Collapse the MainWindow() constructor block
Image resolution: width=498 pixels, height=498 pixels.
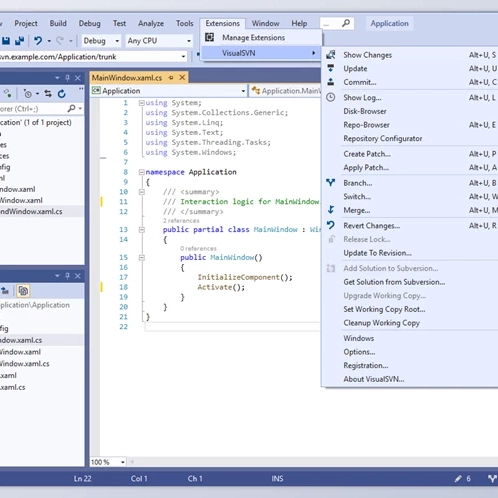pos(141,258)
